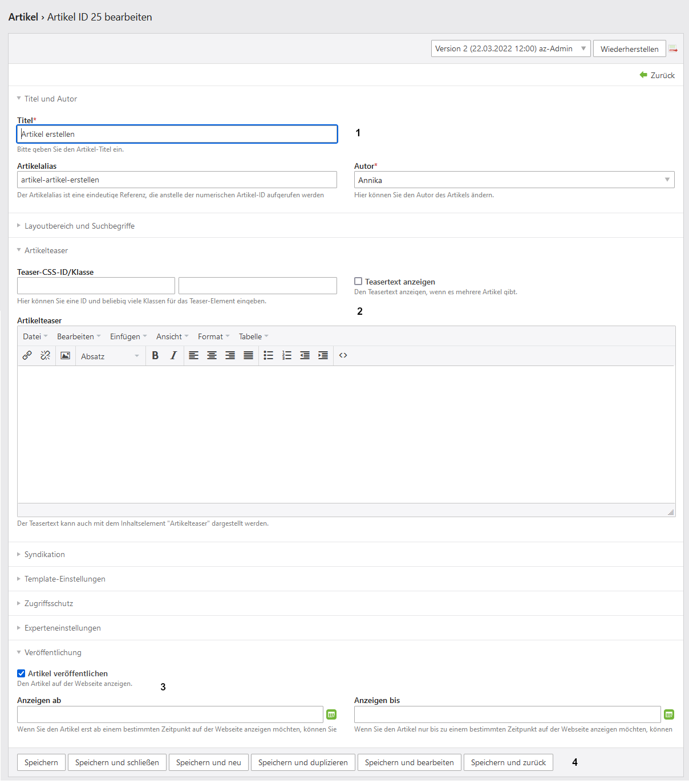Open the Autor dropdown
The height and width of the screenshot is (784, 689).
pos(514,180)
